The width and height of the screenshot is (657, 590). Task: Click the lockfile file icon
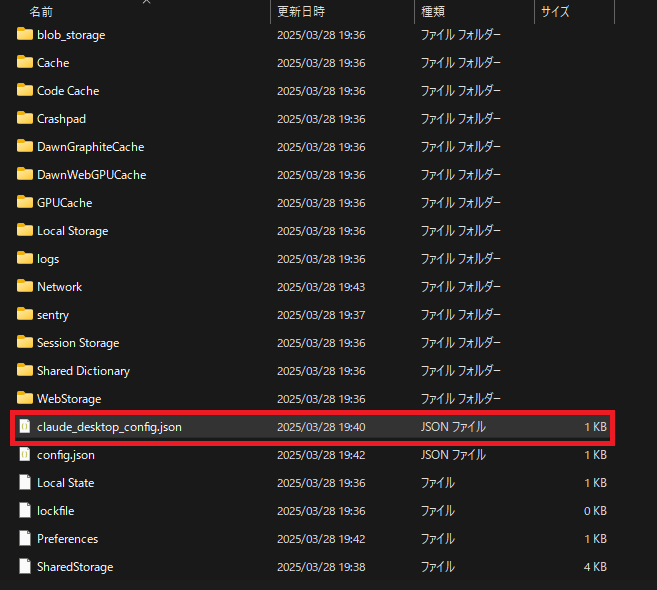coord(25,511)
